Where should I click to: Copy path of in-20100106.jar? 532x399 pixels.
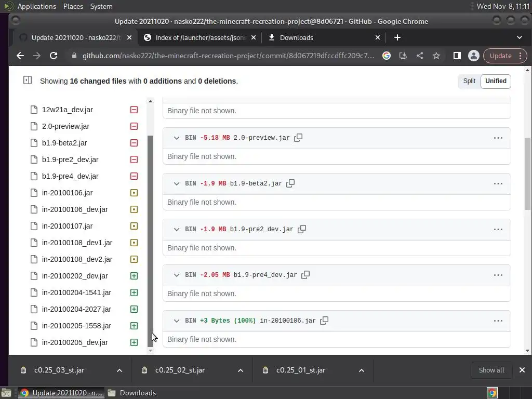[x=324, y=320]
